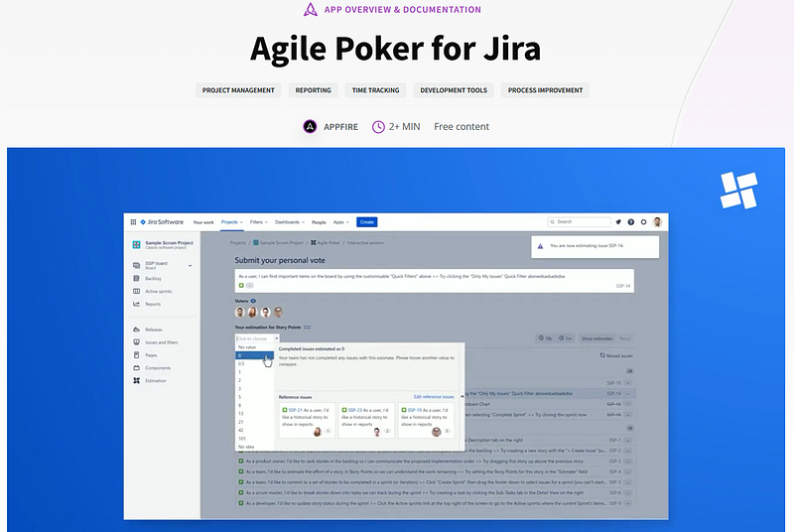Click the PROCESS IMPROVEMENT tag
The image size is (794, 532).
tap(545, 90)
